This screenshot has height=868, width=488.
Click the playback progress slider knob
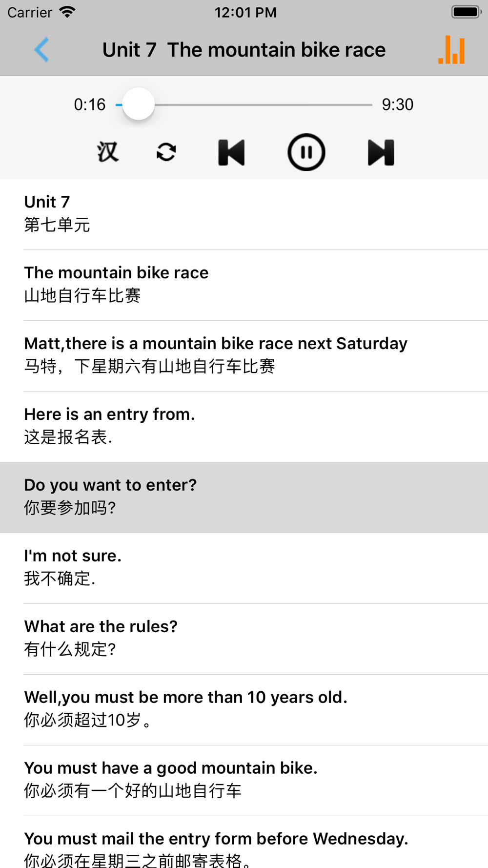coord(139,104)
